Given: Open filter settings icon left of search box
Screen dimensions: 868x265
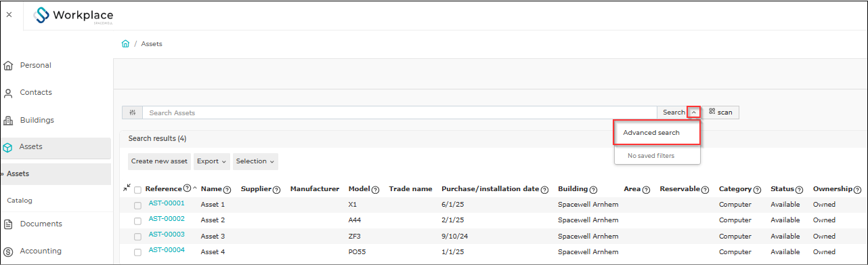Looking at the screenshot, I should [x=132, y=113].
